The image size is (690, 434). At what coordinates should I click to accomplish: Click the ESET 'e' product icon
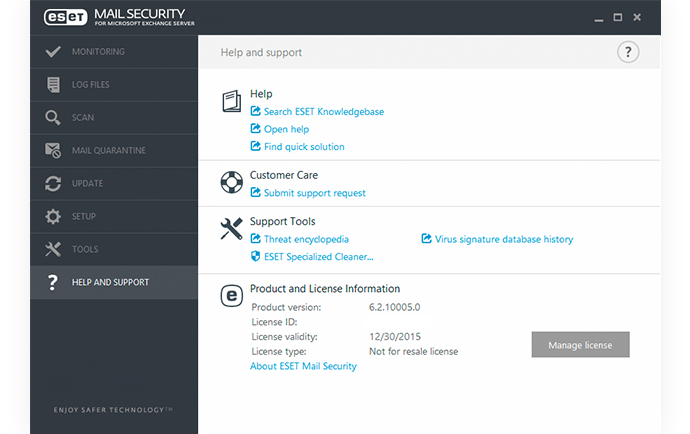231,296
